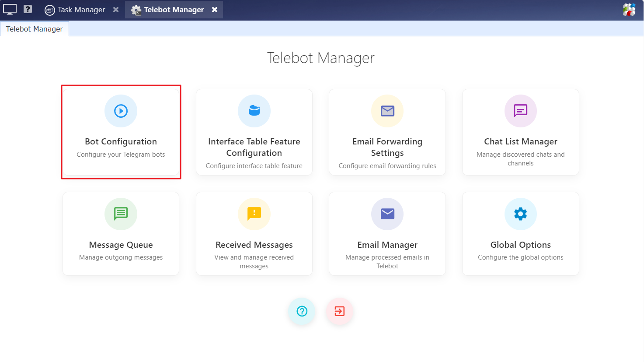Click the large Telebot Manager page heading
Image resolution: width=644 pixels, height=362 pixels.
(321, 58)
